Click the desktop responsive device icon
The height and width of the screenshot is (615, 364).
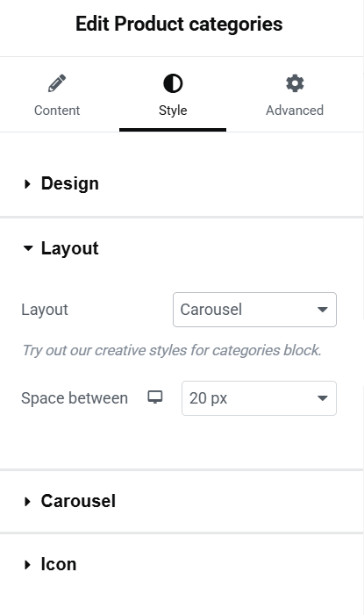click(x=155, y=397)
